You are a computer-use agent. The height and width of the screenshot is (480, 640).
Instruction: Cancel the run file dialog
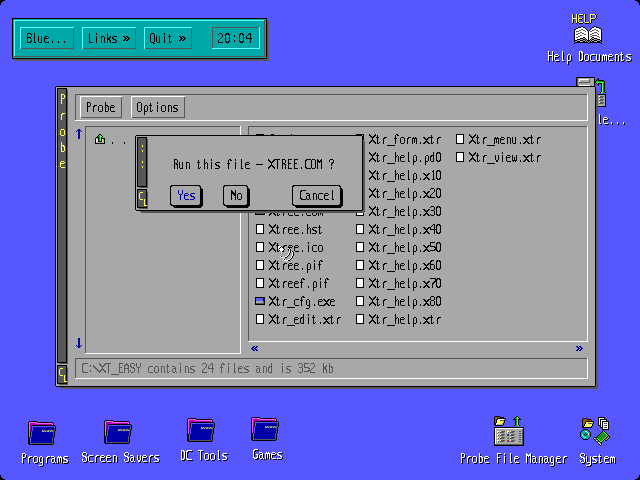(317, 196)
